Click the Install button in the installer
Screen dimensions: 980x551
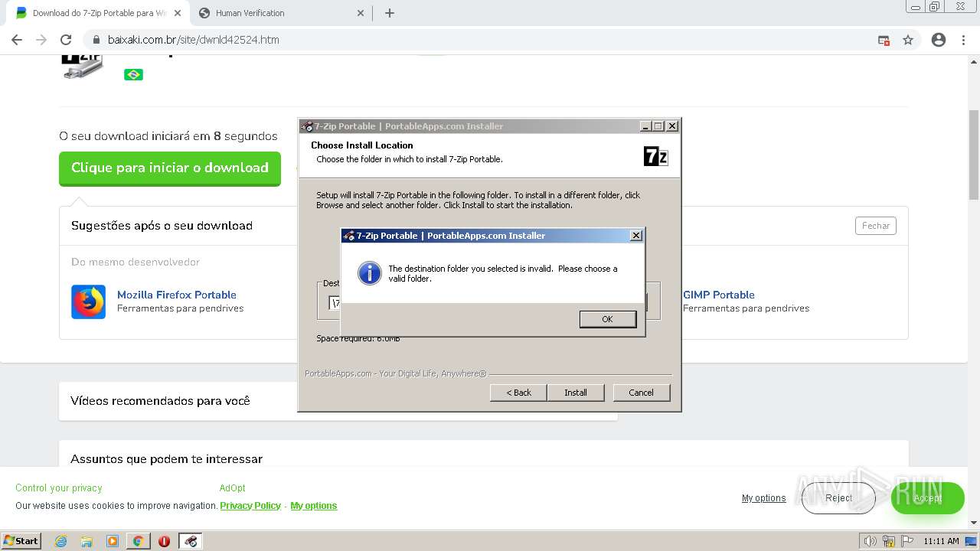click(576, 393)
